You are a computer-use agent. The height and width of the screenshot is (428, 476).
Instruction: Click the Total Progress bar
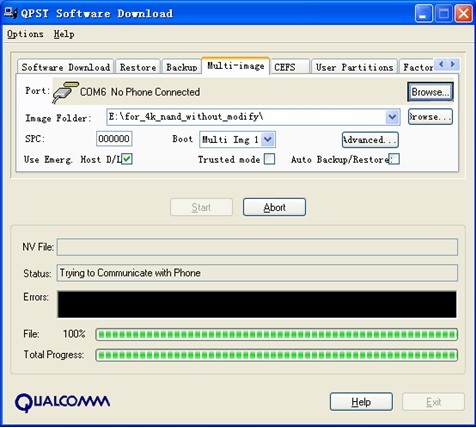277,355
